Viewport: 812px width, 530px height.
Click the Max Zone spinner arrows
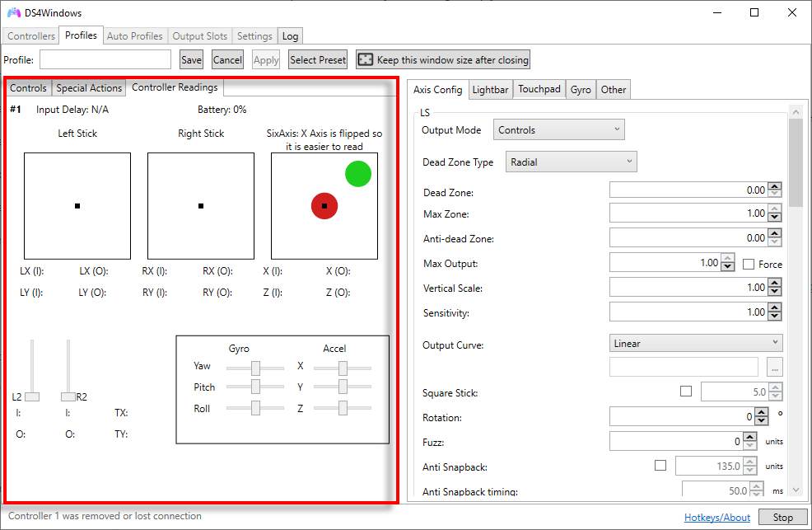(x=774, y=213)
